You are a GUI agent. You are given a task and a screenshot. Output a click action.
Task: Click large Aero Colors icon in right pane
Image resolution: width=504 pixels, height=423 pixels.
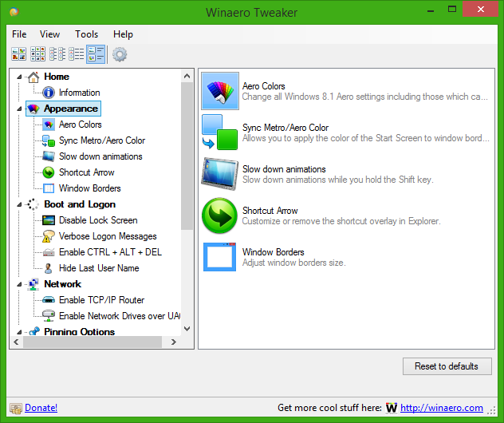click(220, 91)
